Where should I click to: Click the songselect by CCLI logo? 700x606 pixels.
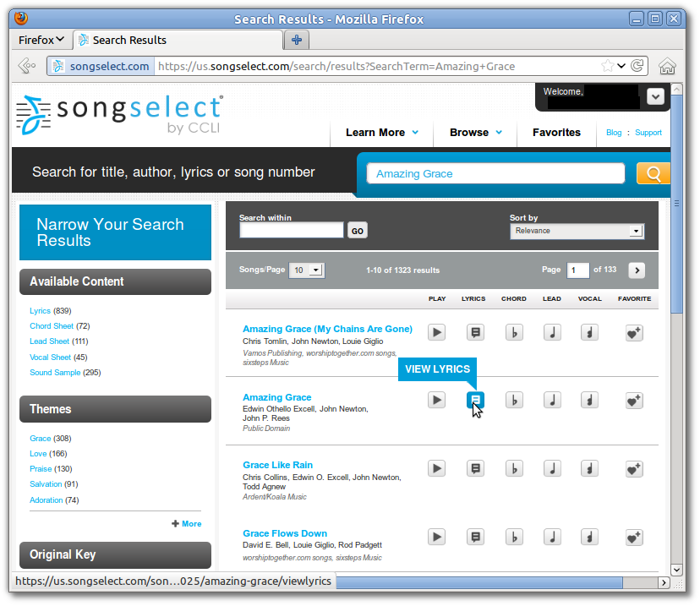point(119,114)
